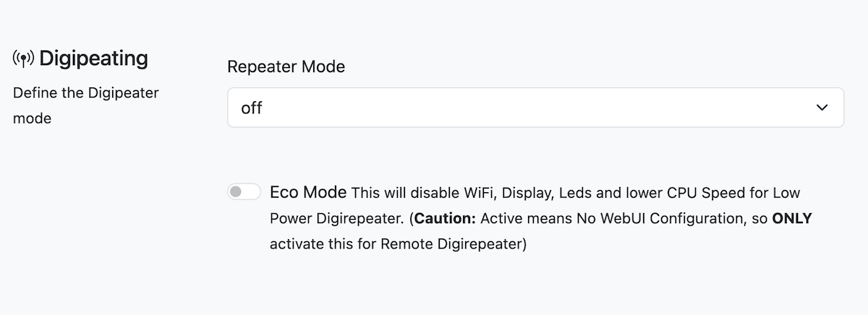
Task: Click the word "mode" under Digipeating
Action: [x=32, y=118]
